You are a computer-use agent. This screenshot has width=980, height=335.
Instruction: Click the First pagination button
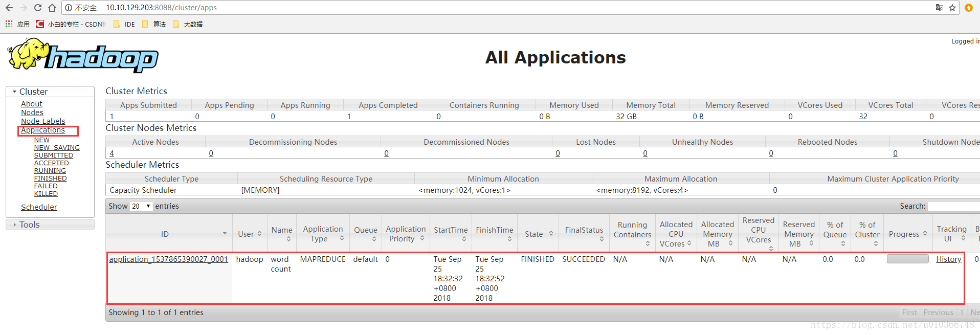(909, 312)
